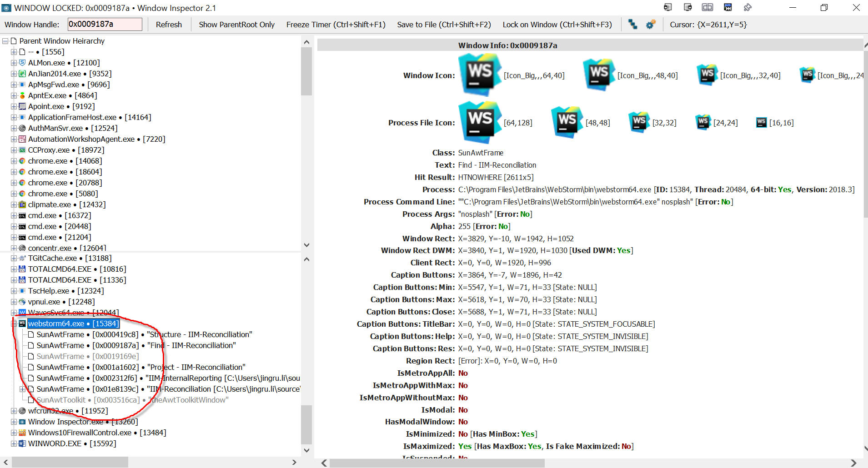Click the pin icon in the title bar
The height and width of the screenshot is (468, 868).
748,7
